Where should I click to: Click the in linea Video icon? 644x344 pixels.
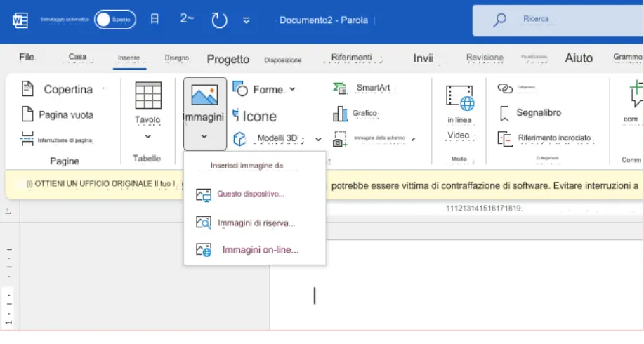coord(459,98)
